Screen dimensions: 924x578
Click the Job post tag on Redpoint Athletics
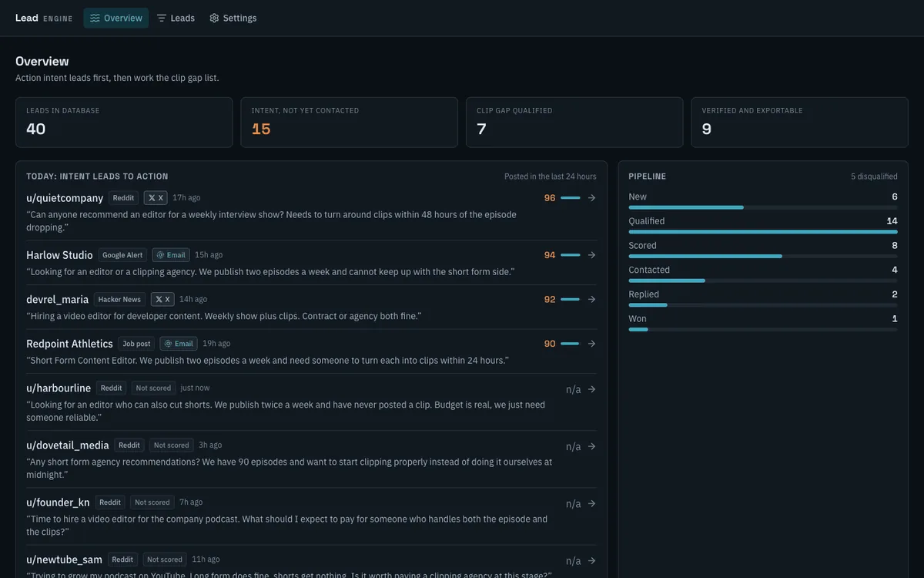[x=136, y=344]
